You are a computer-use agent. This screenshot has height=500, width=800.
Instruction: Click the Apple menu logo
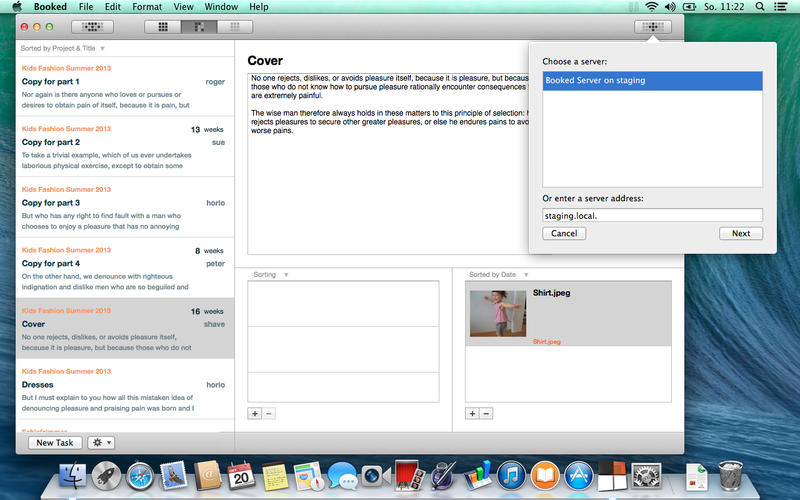(17, 7)
